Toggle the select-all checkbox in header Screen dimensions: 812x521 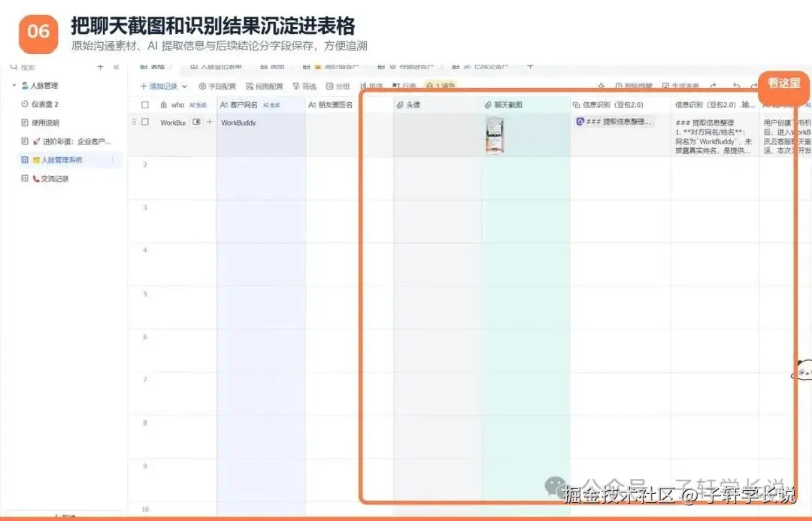point(145,105)
